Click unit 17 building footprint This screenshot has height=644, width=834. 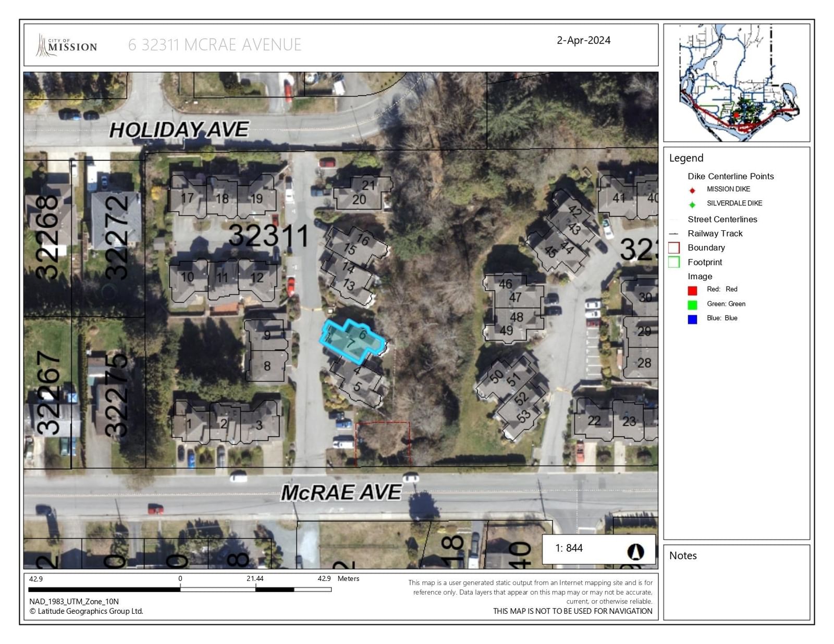click(188, 196)
